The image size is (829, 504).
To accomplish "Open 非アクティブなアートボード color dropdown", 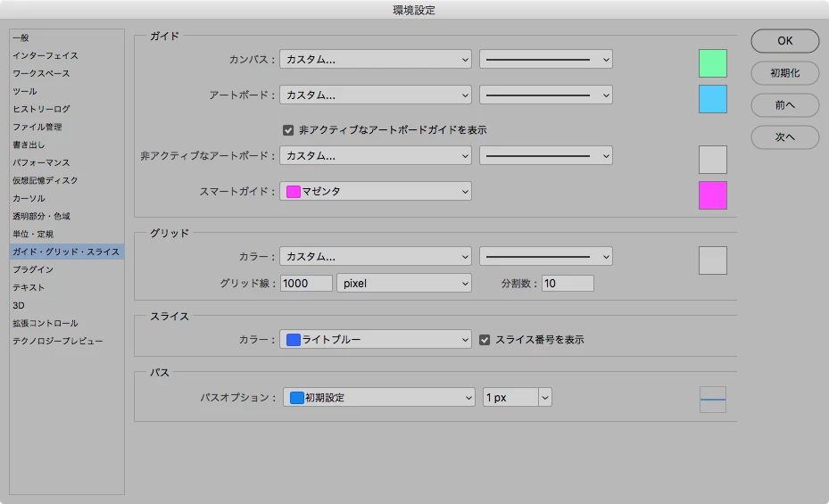I will (376, 156).
